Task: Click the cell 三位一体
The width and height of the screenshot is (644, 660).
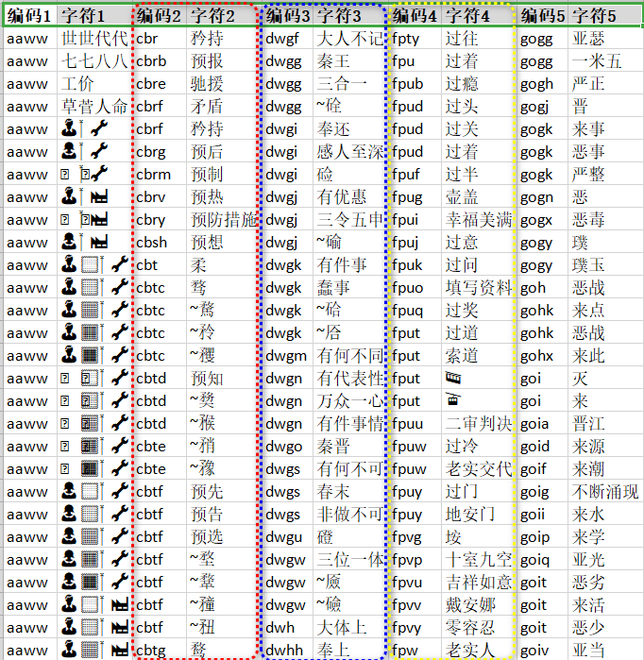Action: [x=350, y=560]
